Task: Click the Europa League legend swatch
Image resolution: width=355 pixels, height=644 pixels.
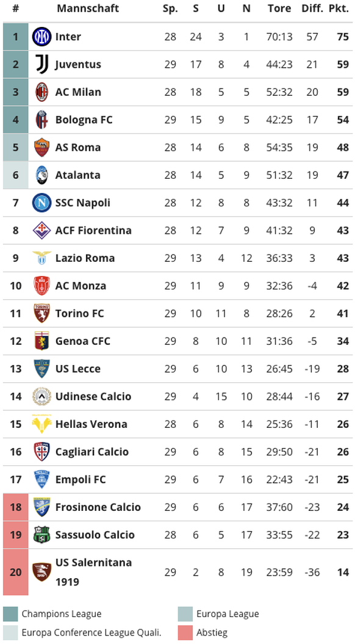Action: pyautogui.click(x=185, y=614)
